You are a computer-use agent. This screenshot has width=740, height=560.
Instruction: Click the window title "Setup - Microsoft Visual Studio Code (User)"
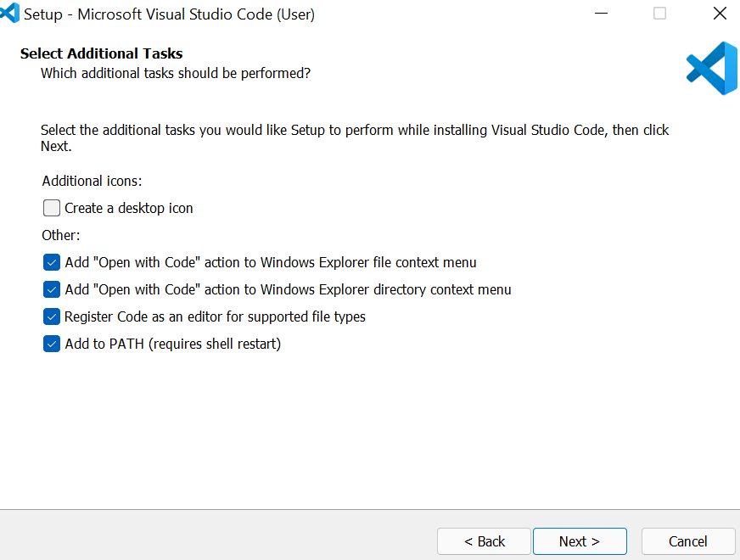[169, 14]
